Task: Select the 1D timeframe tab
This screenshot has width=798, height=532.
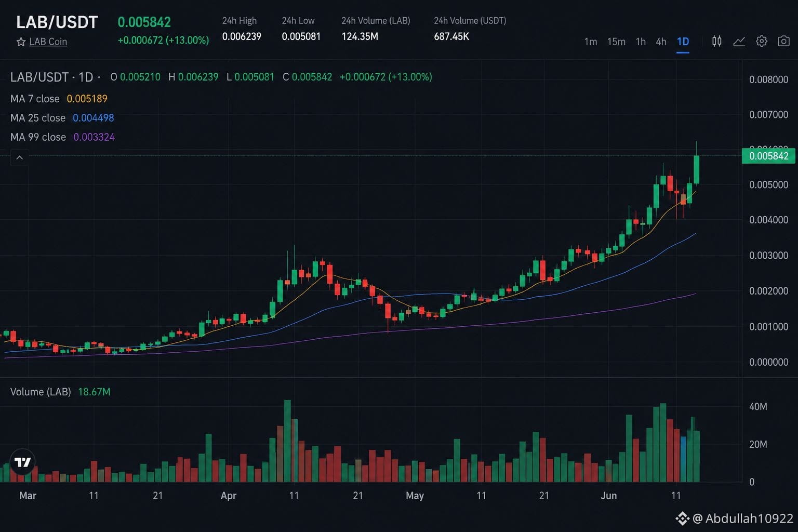Action: (x=683, y=42)
